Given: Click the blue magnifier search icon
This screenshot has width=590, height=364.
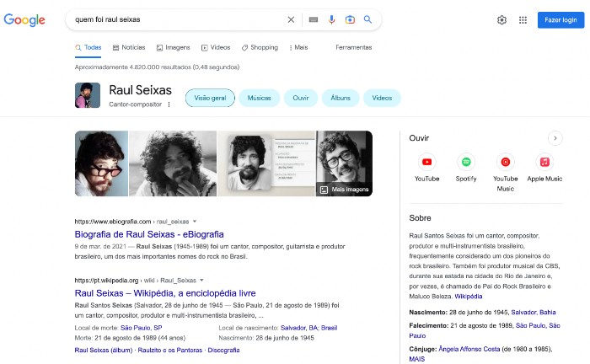Looking at the screenshot, I should (367, 19).
